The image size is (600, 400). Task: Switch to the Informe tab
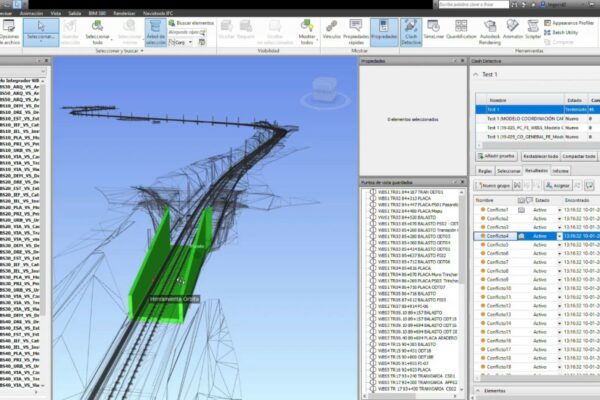click(x=561, y=171)
